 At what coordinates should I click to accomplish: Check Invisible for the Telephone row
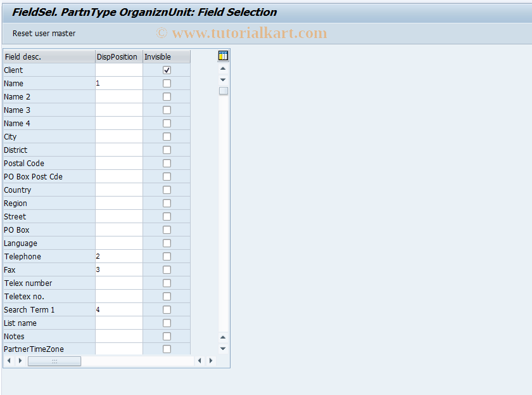[167, 256]
